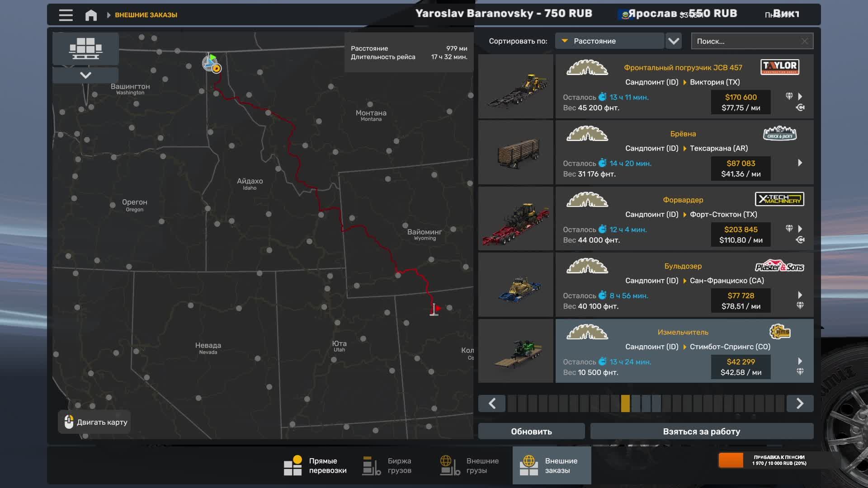Go to the home screen icon

pos(91,15)
